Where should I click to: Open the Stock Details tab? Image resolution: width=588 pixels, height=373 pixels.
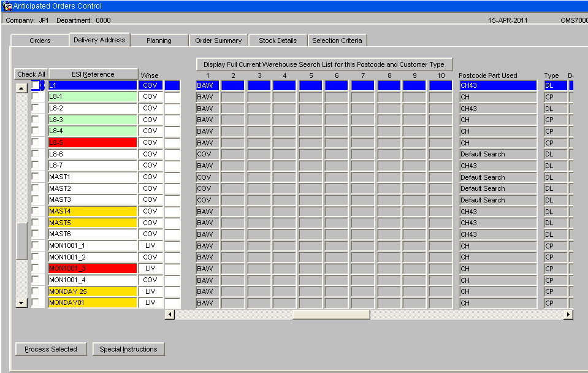278,40
